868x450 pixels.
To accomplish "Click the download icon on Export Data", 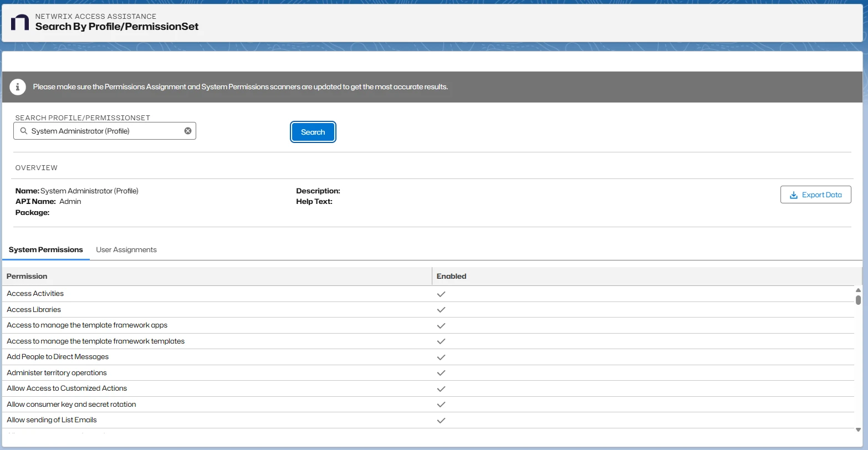I will tap(793, 195).
